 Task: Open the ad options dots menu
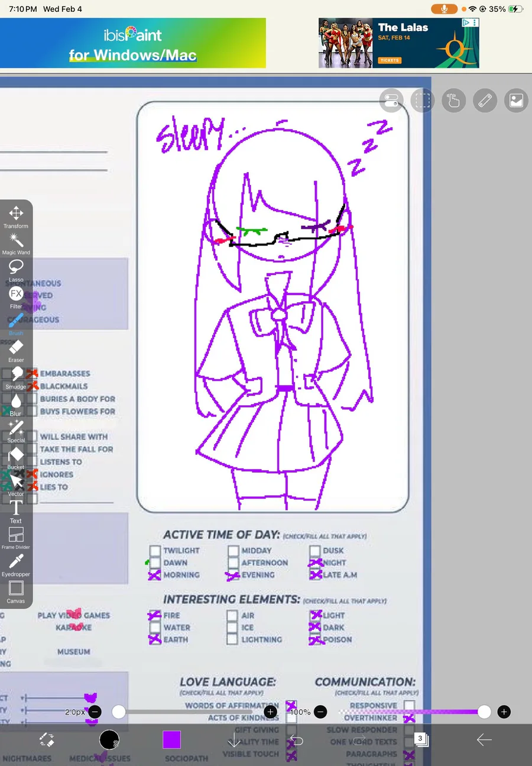[475, 22]
